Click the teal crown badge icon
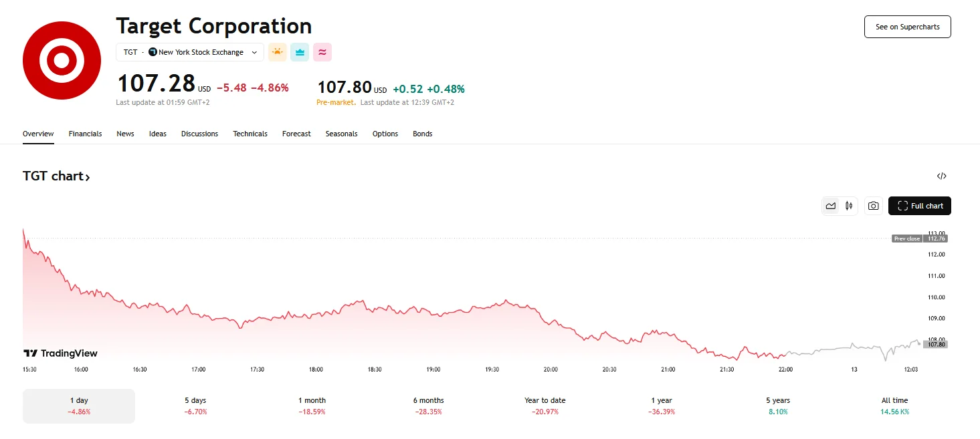This screenshot has width=980, height=439. coord(300,52)
